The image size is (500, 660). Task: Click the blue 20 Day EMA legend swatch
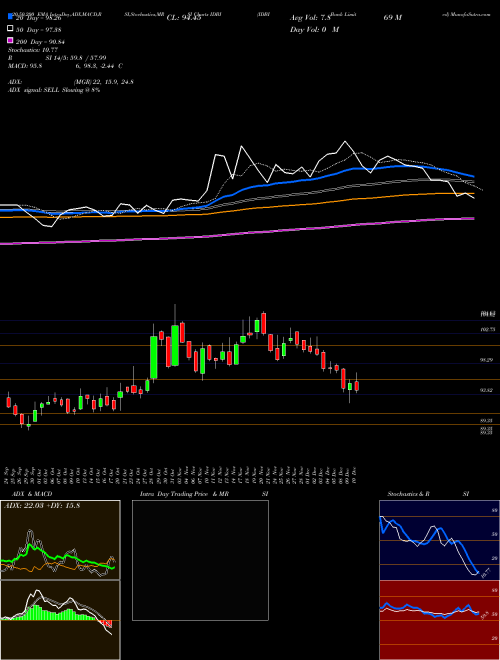tap(11, 16)
